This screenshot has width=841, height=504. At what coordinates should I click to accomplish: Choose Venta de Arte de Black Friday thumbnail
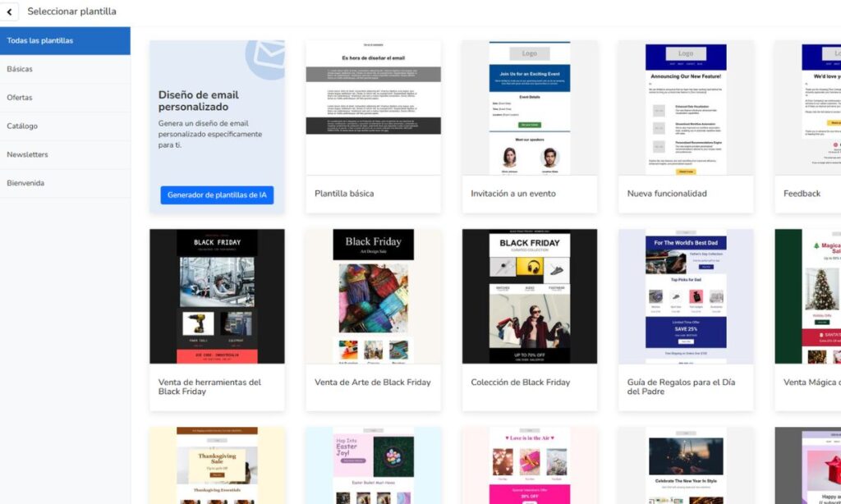pyautogui.click(x=374, y=296)
